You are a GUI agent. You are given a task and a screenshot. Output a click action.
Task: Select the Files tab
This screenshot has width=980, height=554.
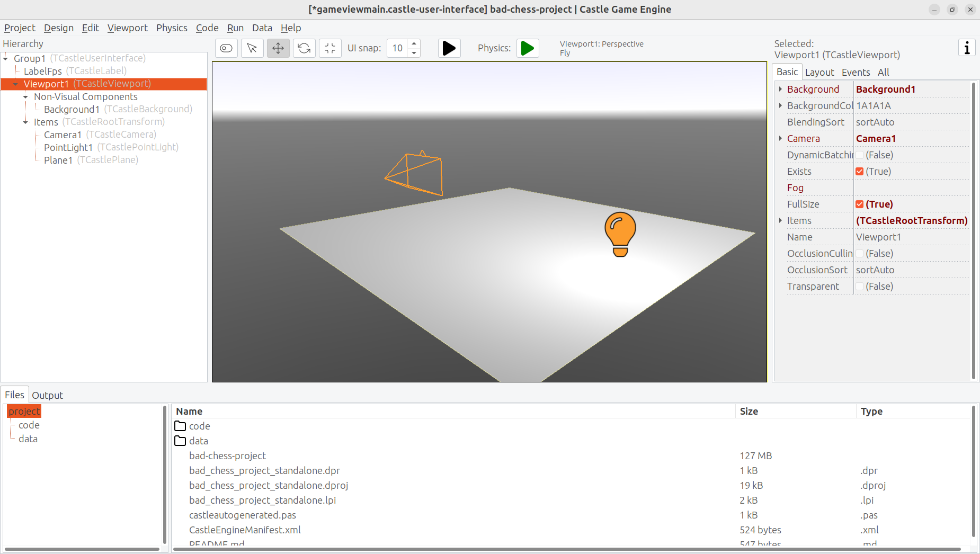click(14, 395)
